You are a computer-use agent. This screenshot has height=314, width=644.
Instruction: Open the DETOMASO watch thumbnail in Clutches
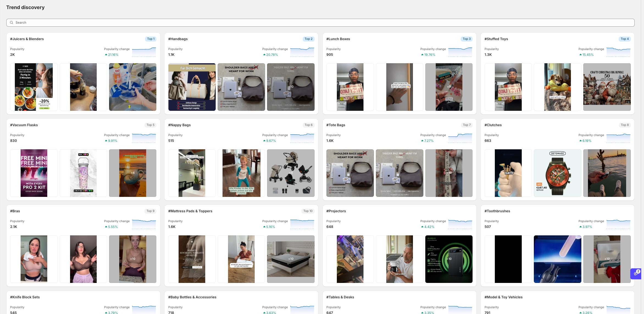coord(557,173)
